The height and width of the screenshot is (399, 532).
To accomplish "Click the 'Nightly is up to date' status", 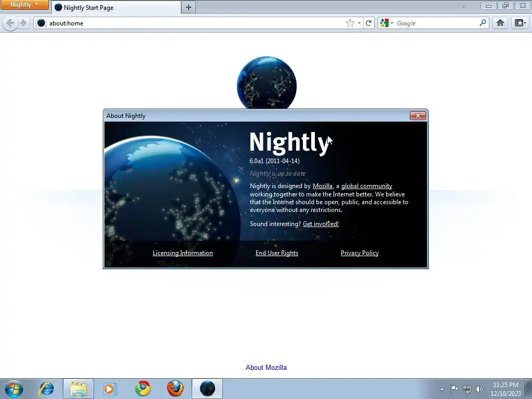I will click(x=277, y=174).
